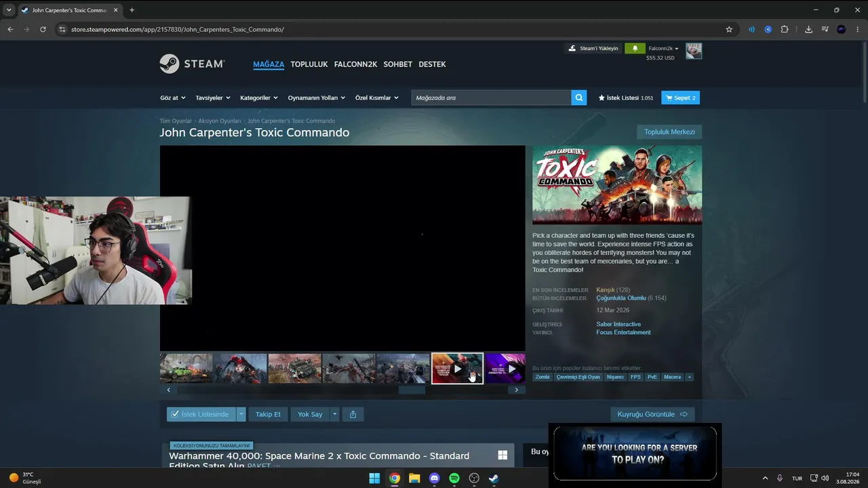The image size is (868, 488).
Task: Click the blue sound-wave extension icon
Action: click(751, 29)
